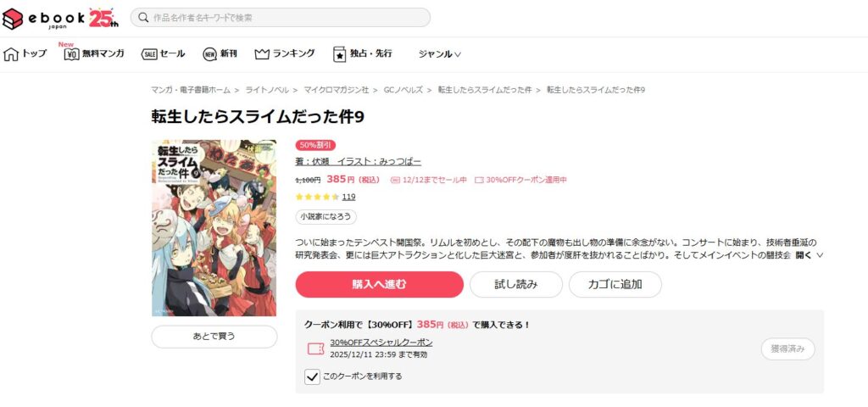868x407 pixels.
Task: Click 試し読み preview button
Action: coord(516,285)
